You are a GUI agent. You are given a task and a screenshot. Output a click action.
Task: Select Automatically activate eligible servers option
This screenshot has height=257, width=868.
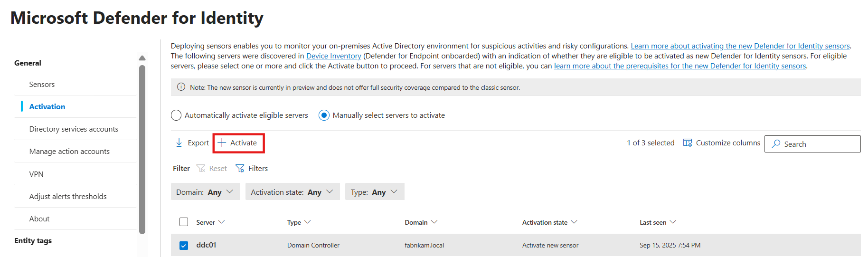176,115
